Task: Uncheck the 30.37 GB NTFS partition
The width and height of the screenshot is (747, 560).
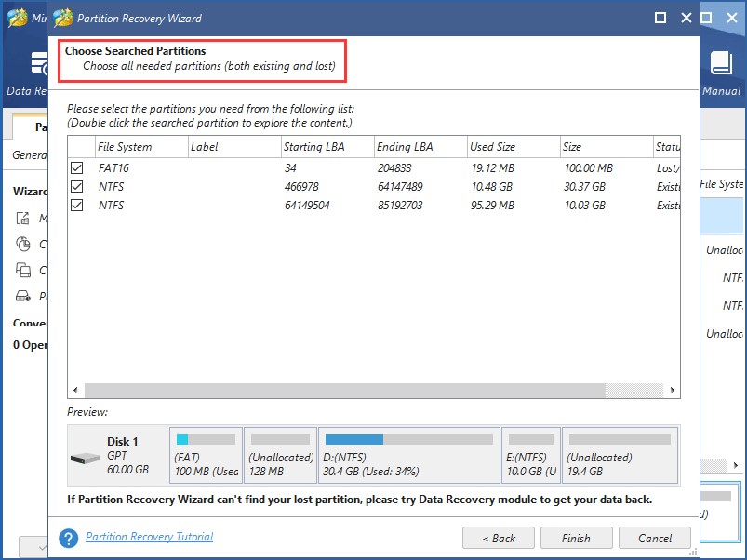Action: 77,186
